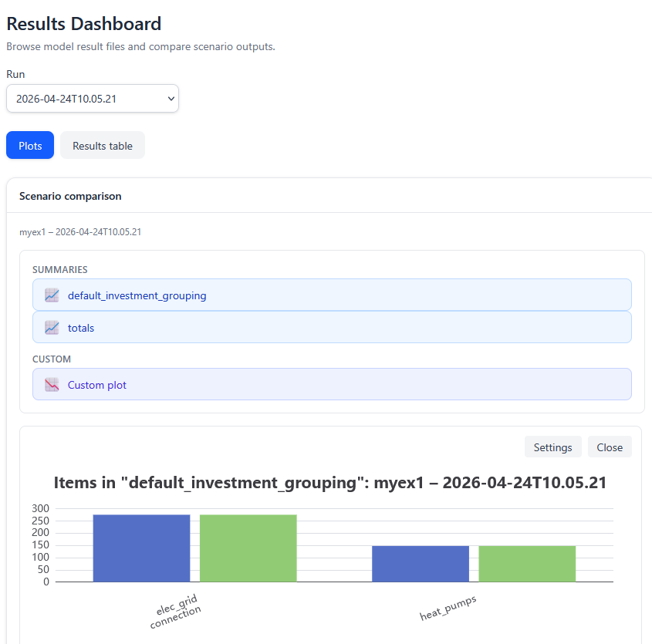652x644 pixels.
Task: Open the chart Settings
Action: click(552, 447)
